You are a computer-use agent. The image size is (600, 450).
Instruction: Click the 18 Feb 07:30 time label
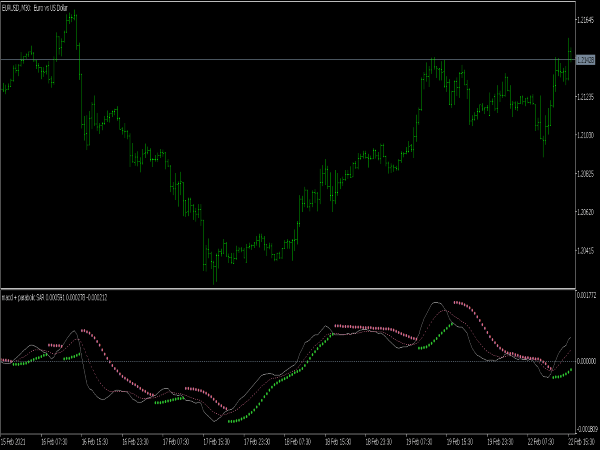tap(297, 442)
